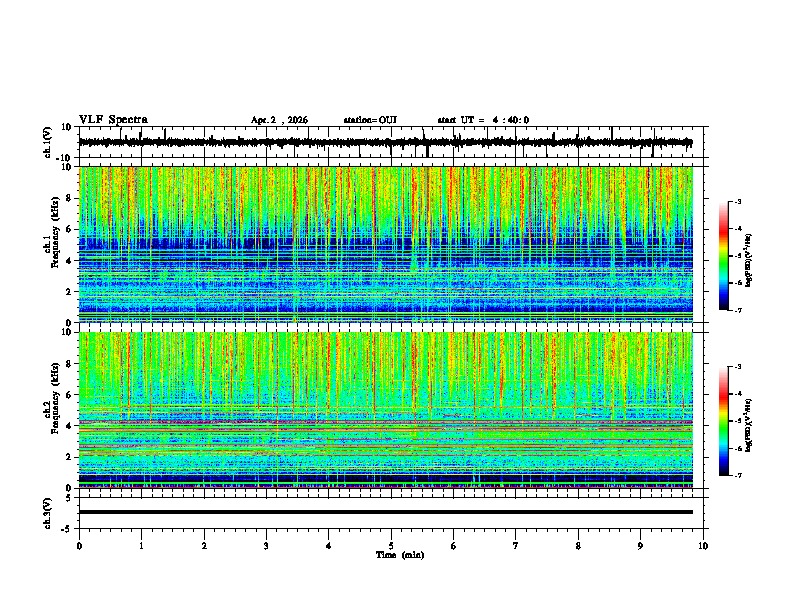Screen dimensions: 792x612
Task: Click the "4" kHz tick on ch.1 frequency axis
Action: tap(70, 261)
